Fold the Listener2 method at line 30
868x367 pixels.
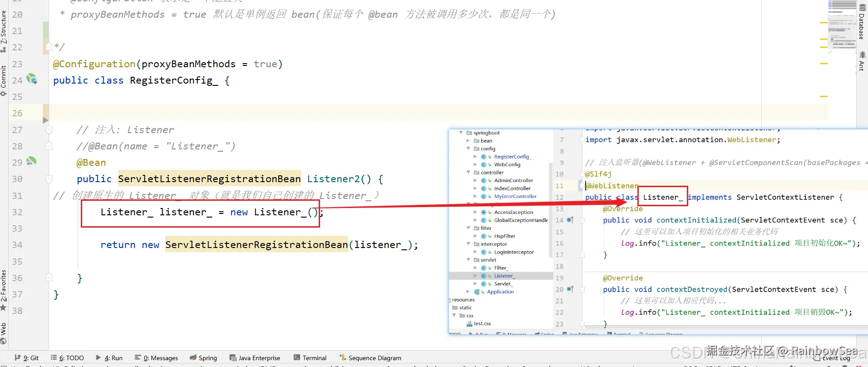click(x=49, y=179)
